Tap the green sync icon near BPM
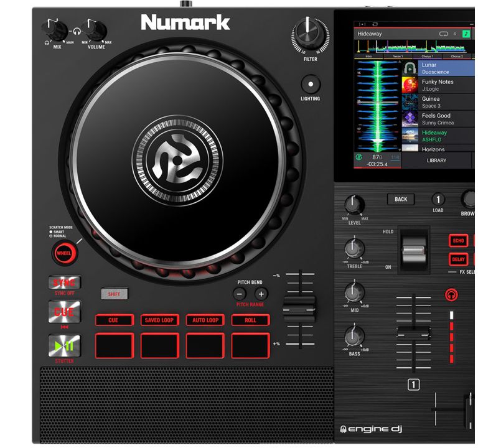 tap(359, 158)
